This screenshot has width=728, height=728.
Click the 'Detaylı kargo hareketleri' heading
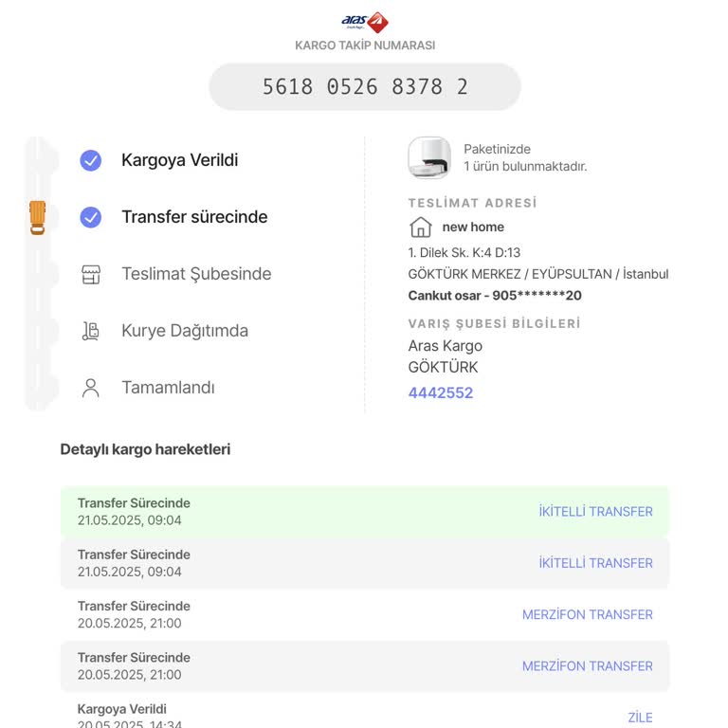point(145,449)
